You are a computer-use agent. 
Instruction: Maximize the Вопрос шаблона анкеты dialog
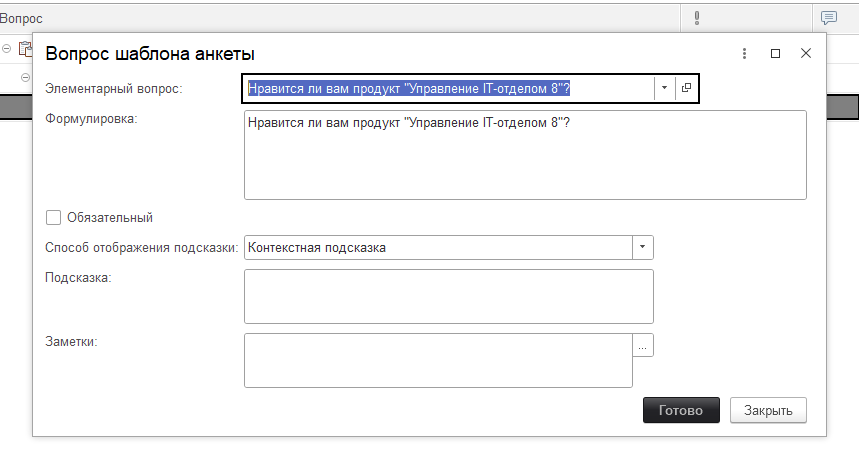coord(775,54)
